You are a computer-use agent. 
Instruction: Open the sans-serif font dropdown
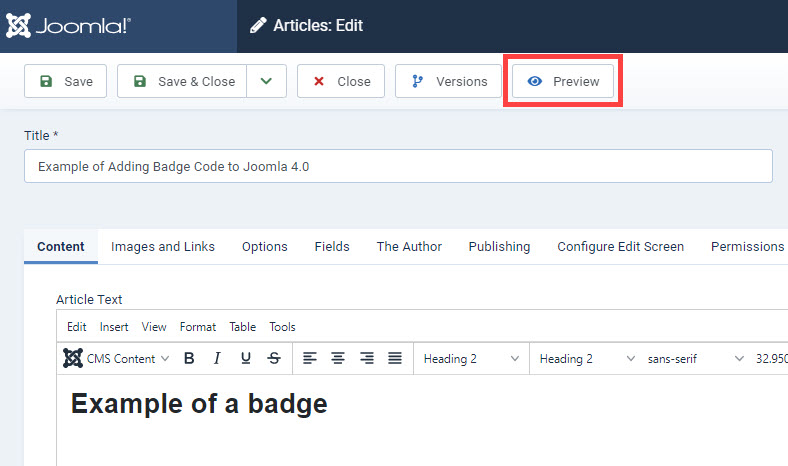click(695, 358)
